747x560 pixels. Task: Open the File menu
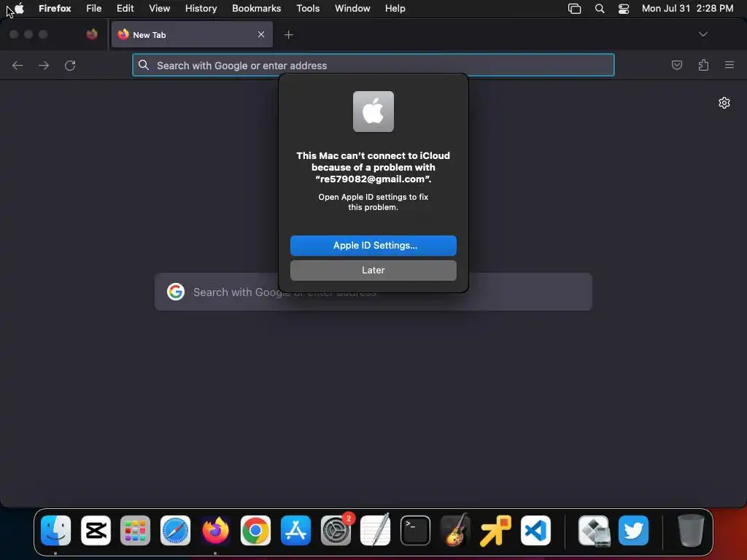pos(94,8)
